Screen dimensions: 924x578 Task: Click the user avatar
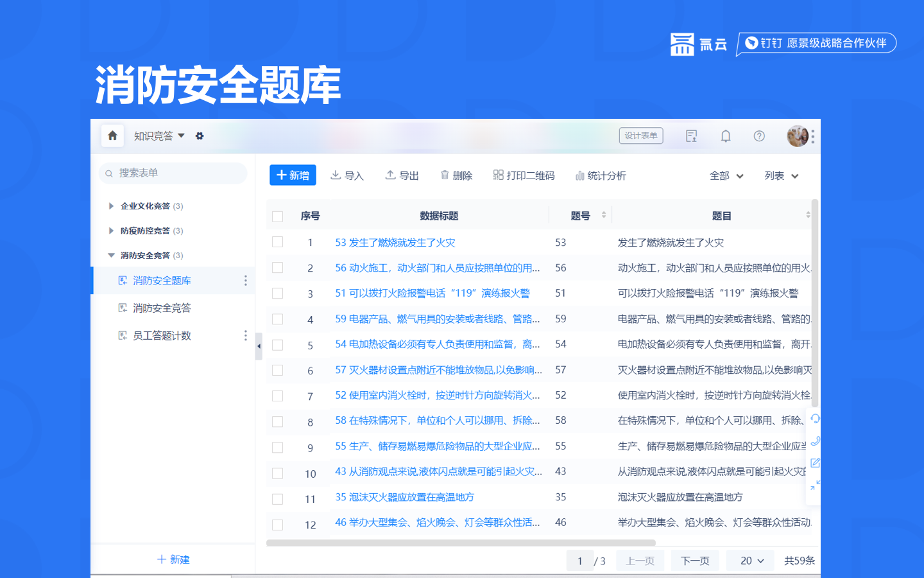(798, 136)
